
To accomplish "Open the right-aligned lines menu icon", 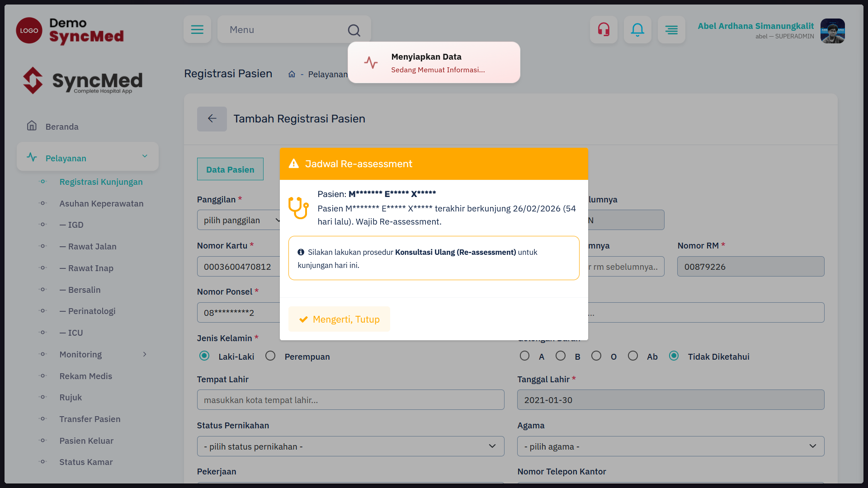I will pos(671,29).
